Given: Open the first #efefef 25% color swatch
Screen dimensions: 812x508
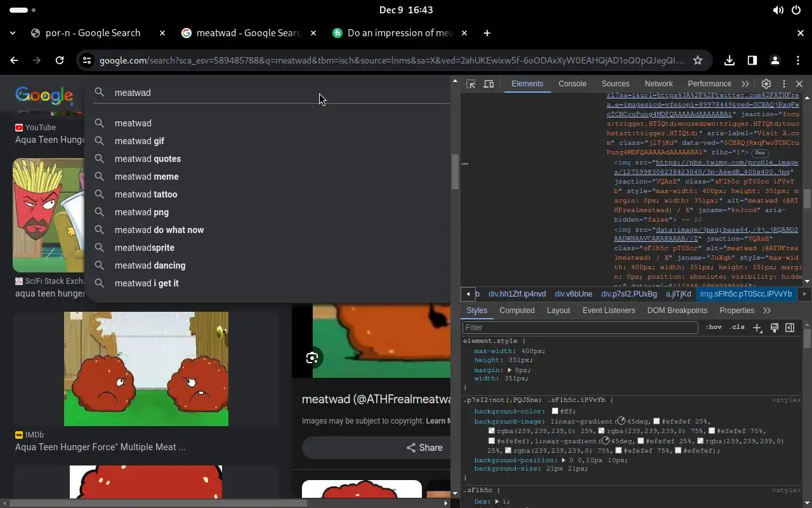Looking at the screenshot, I should (657, 421).
